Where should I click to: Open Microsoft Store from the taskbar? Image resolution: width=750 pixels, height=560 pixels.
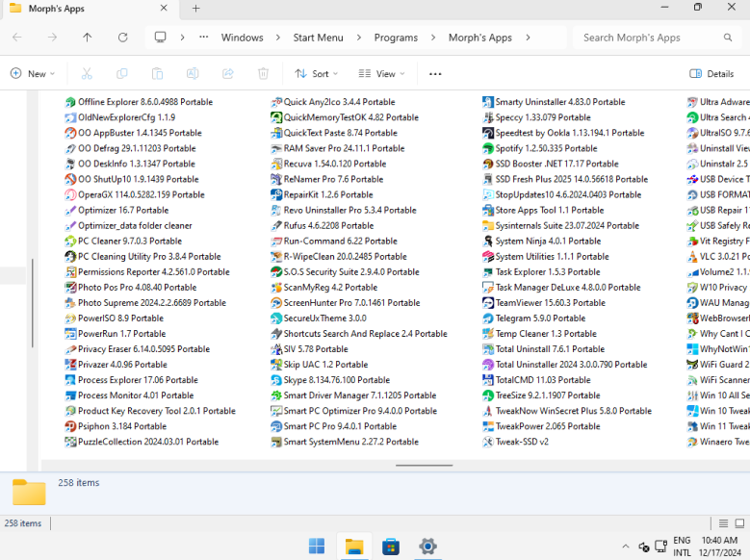tap(391, 547)
